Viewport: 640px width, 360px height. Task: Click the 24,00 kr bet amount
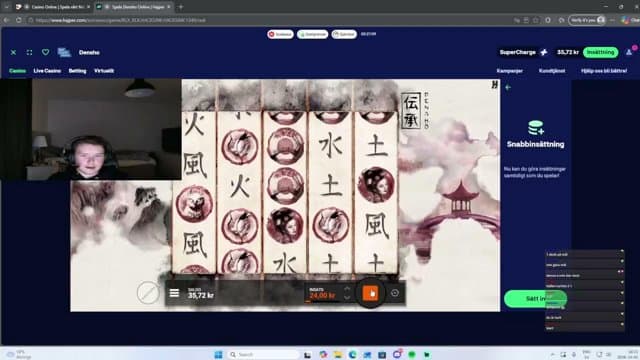(322, 295)
